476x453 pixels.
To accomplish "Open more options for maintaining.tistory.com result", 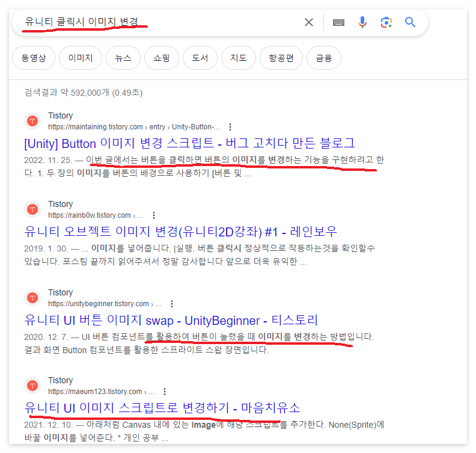I will (230, 127).
